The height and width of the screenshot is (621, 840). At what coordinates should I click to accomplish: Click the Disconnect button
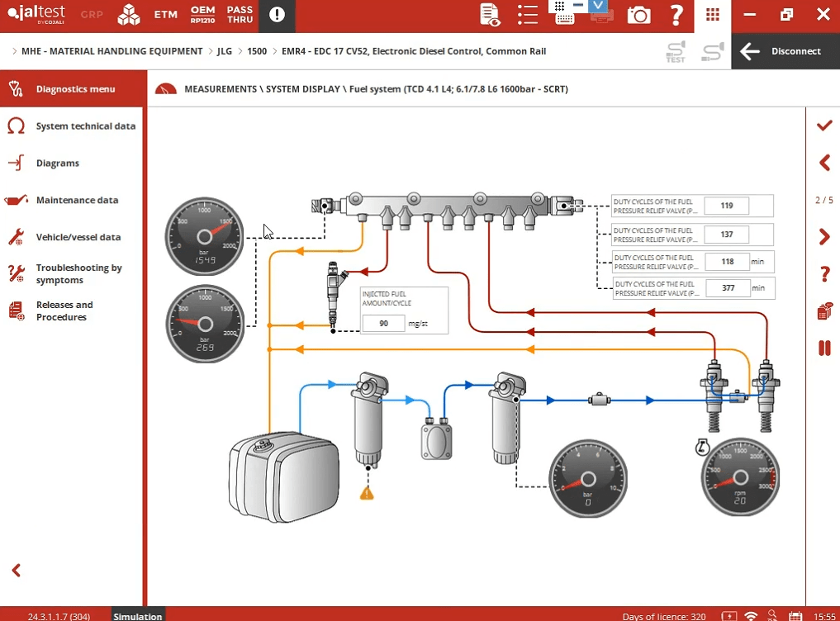pyautogui.click(x=785, y=51)
